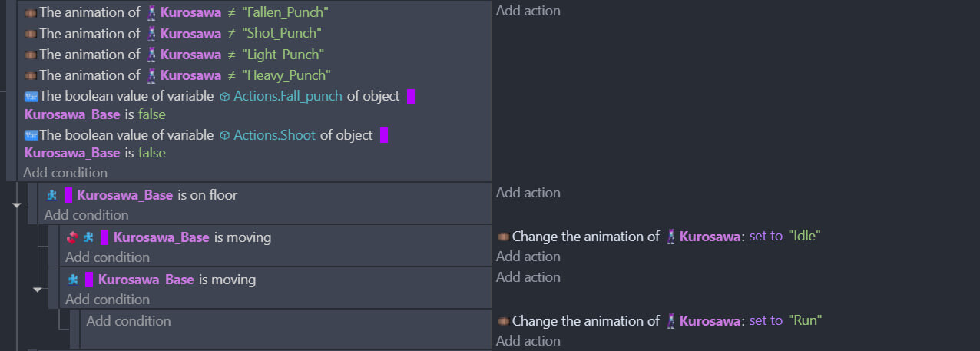Add condition in the empty sub-event

128,320
